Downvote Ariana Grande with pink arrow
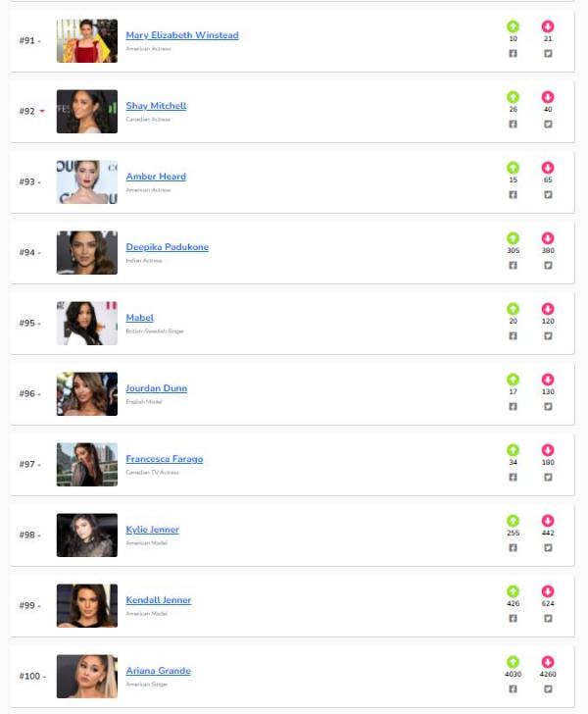Viewport: 588px width, 714px height. coord(548,662)
